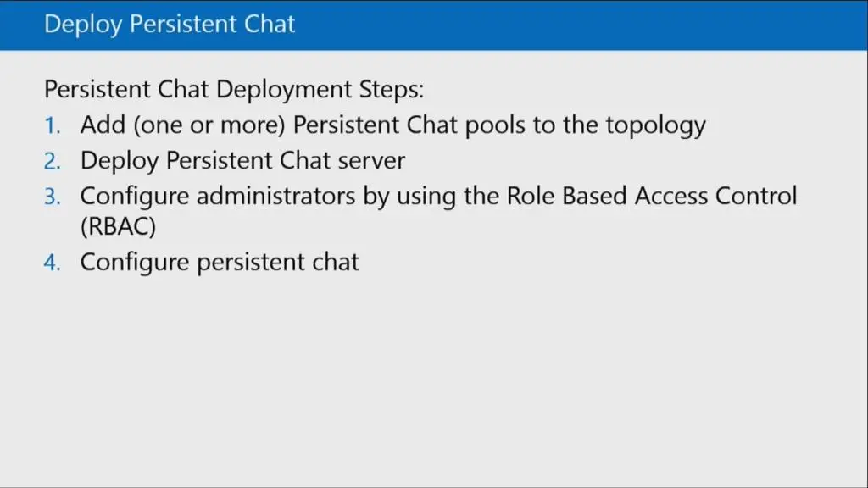Viewport: 868px width, 488px height.
Task: Click the text 'Add (one or more)'
Action: (x=183, y=125)
